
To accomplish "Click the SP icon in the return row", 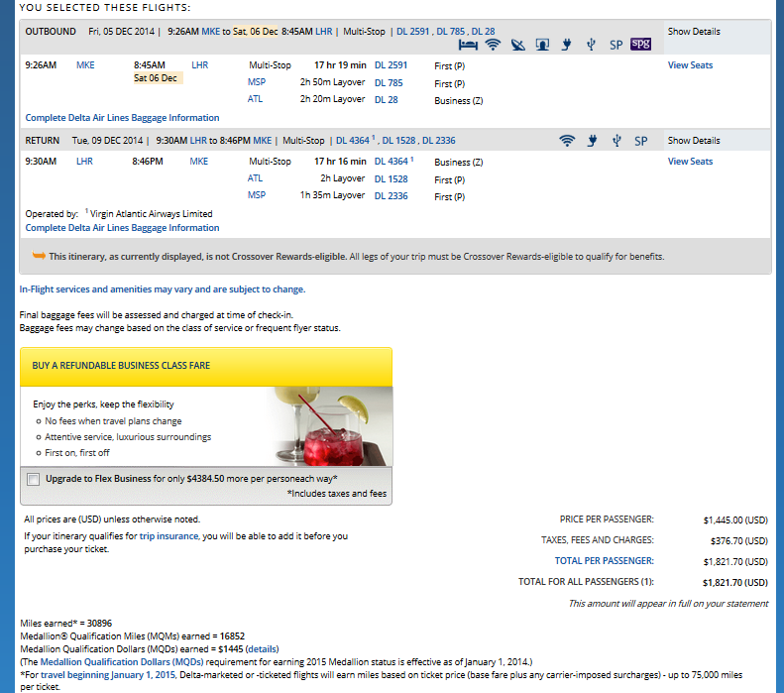I will pos(640,141).
